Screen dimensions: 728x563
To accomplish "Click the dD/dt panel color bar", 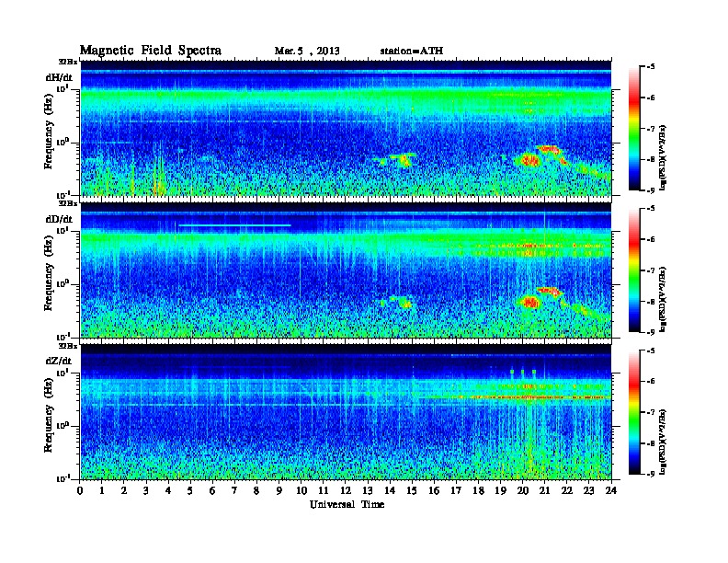I will (634, 270).
